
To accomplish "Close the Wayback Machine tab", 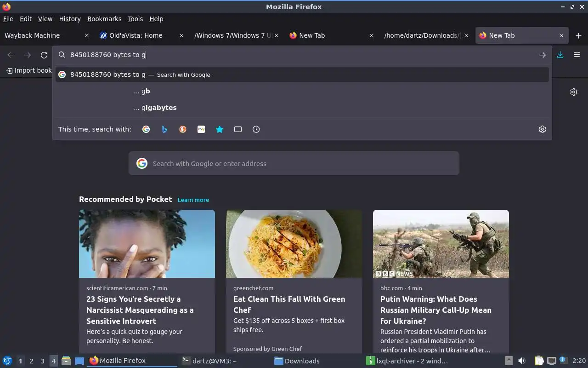I will pos(87,35).
